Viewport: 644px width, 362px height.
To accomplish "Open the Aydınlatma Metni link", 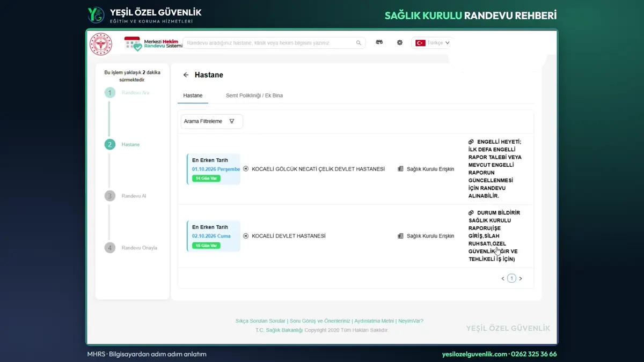I will tap(374, 321).
